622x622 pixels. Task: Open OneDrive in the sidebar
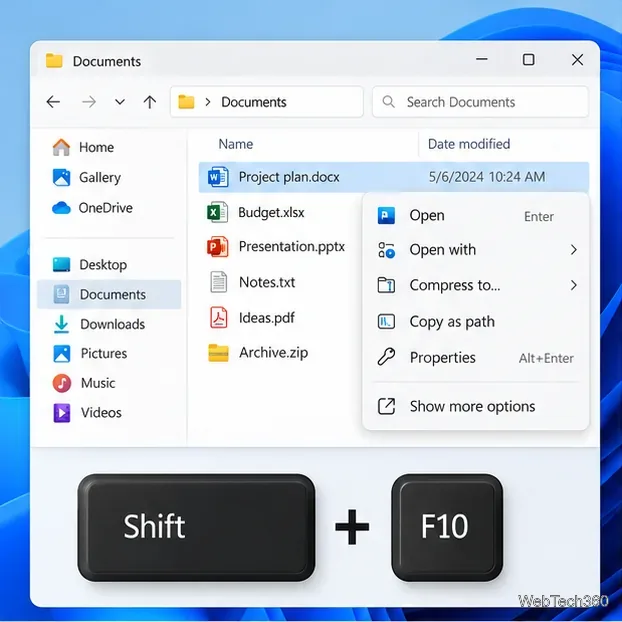pos(106,207)
